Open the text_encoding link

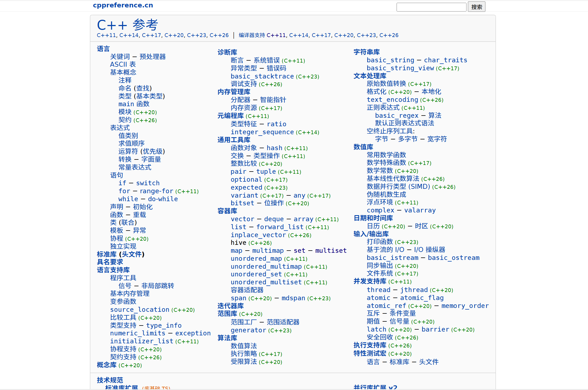(392, 100)
